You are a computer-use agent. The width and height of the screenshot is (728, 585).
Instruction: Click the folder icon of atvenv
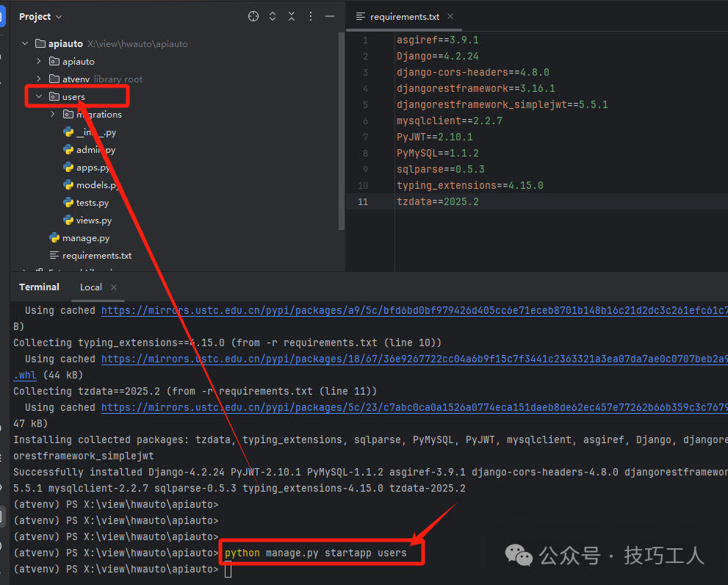54,79
